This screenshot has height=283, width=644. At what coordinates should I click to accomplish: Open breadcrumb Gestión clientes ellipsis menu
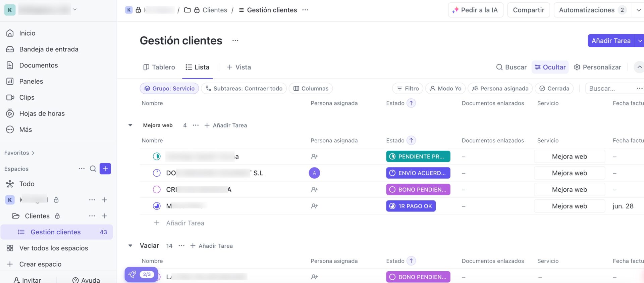coord(305,10)
